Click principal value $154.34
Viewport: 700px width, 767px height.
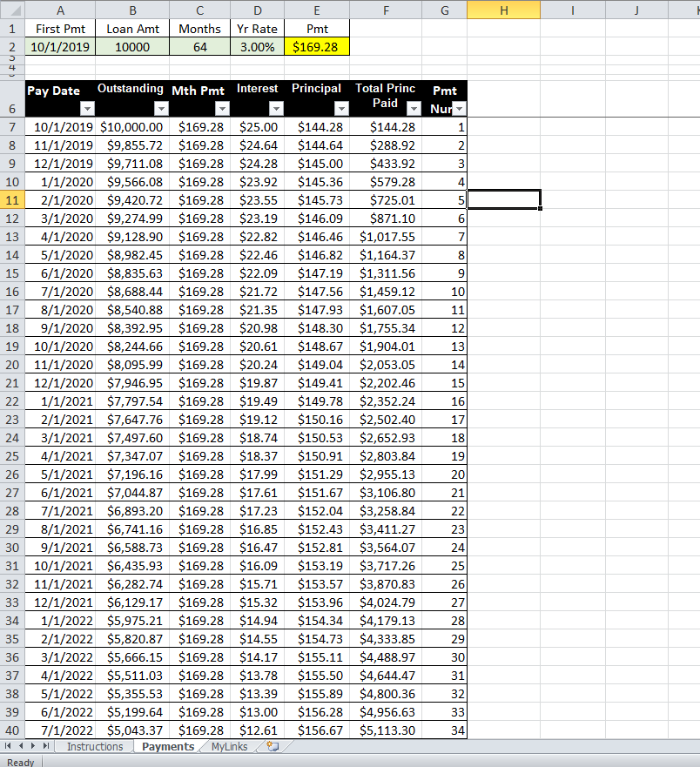coord(317,620)
